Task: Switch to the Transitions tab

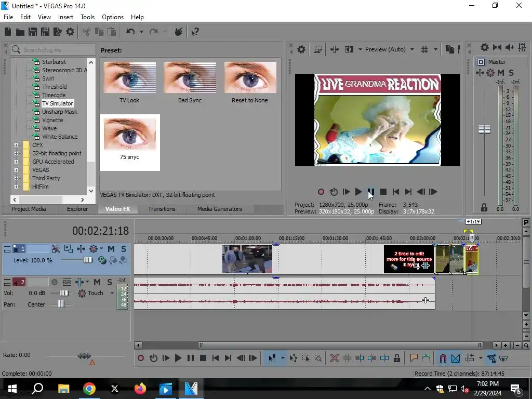Action: pos(162,209)
